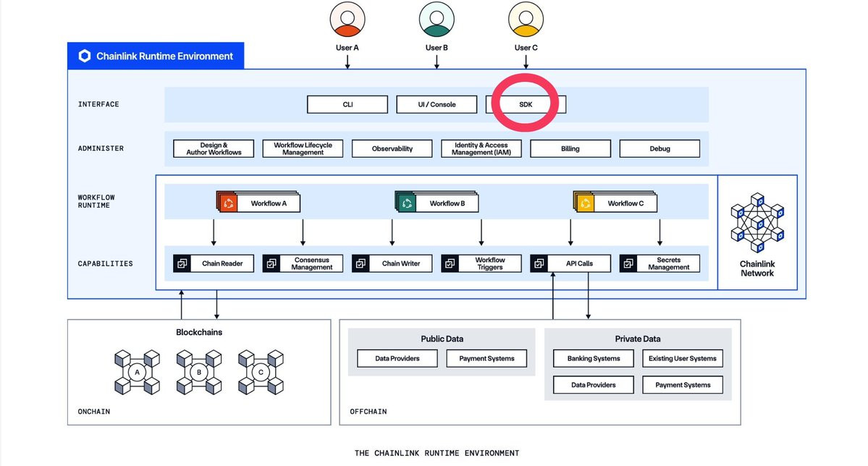Click the Chain Reader capability icon

182,263
